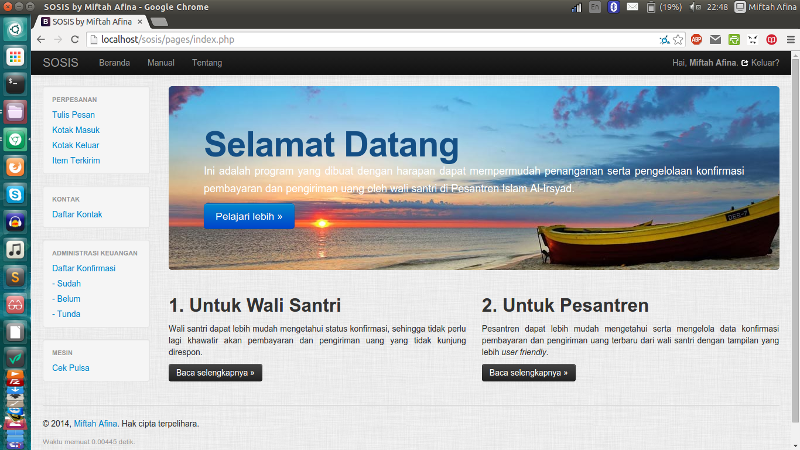This screenshot has height=450, width=800.
Task: Click the gray mail extension icon in Chrome toolbar
Action: click(715, 39)
